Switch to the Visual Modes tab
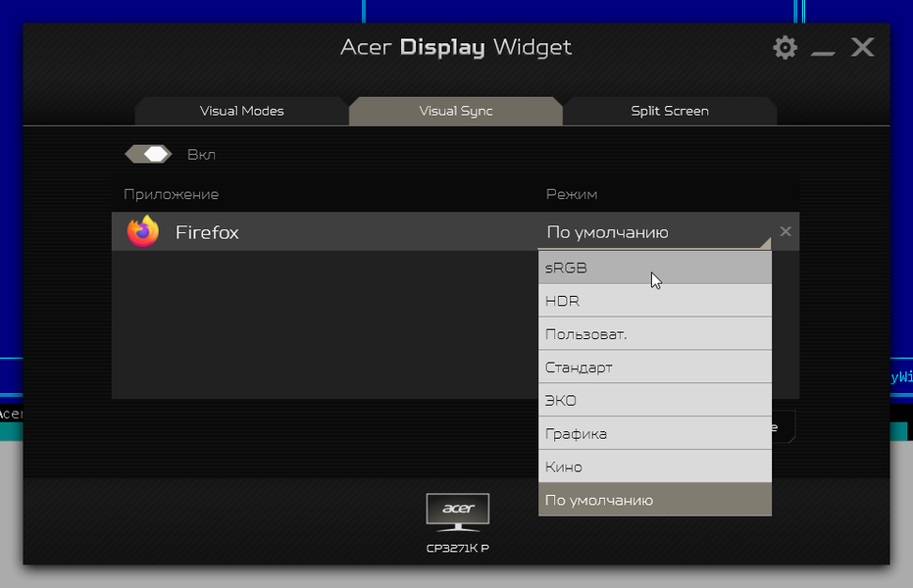Image resolution: width=913 pixels, height=588 pixels. 241,111
